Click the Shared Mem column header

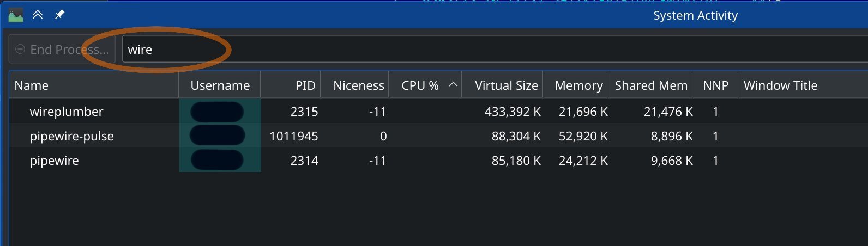pos(650,85)
